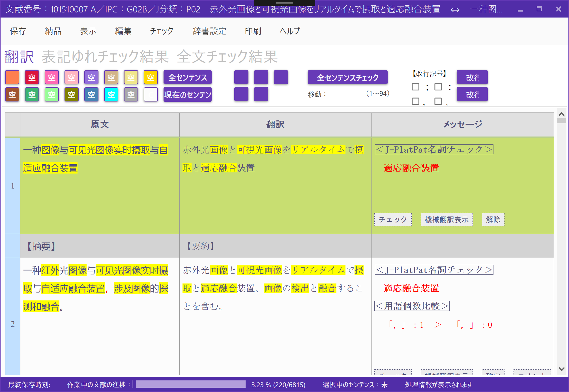
Task: Choose the white color swatch
Action: click(x=151, y=94)
